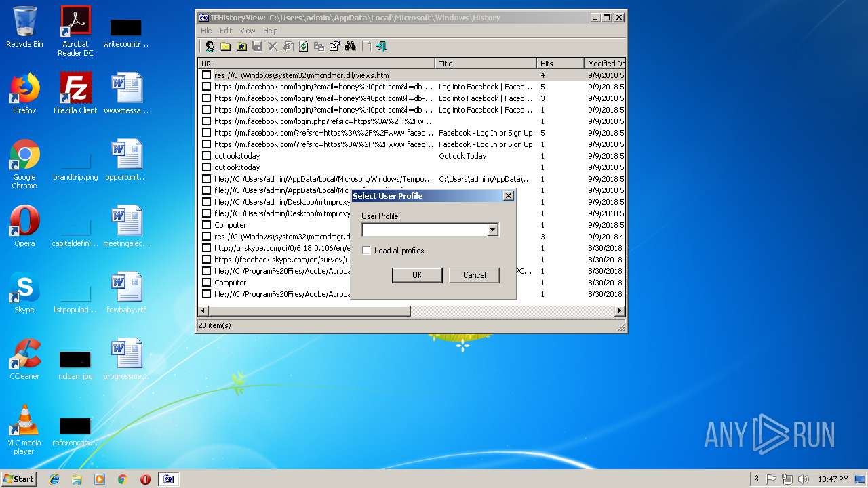Image resolution: width=868 pixels, height=488 pixels.
Task: Check the box for feedback.skype.com row
Action: point(207,260)
